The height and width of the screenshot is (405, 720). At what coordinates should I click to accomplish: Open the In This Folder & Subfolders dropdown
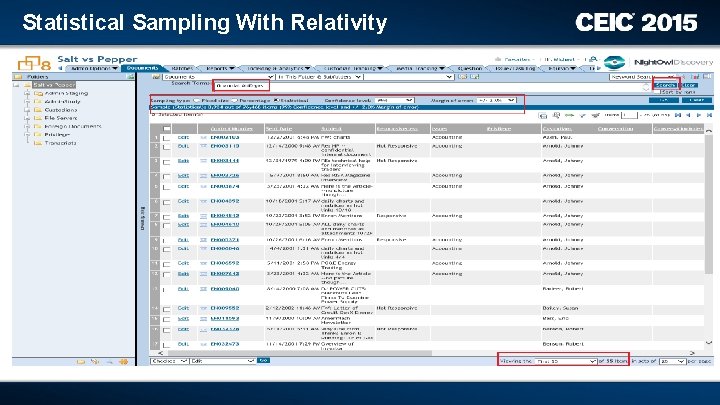pos(319,77)
